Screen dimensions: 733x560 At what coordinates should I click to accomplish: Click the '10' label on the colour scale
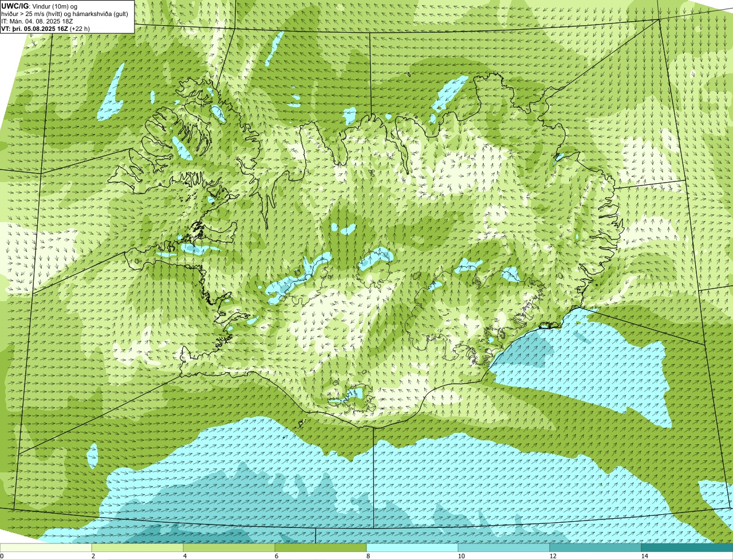461,556
